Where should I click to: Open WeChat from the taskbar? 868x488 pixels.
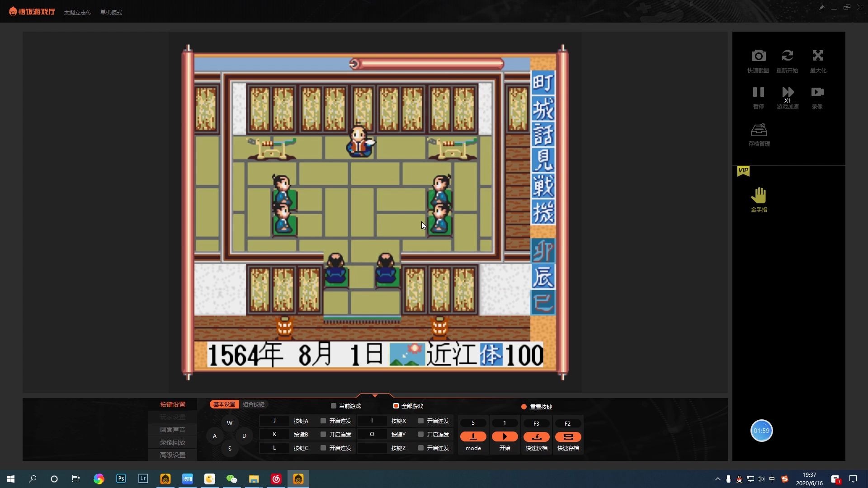click(x=231, y=479)
